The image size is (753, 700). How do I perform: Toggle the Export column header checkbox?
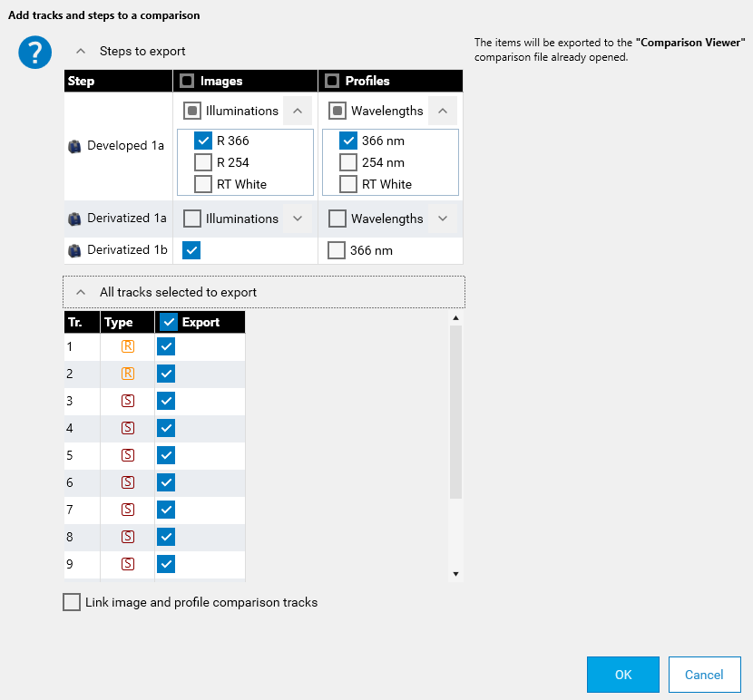(168, 322)
